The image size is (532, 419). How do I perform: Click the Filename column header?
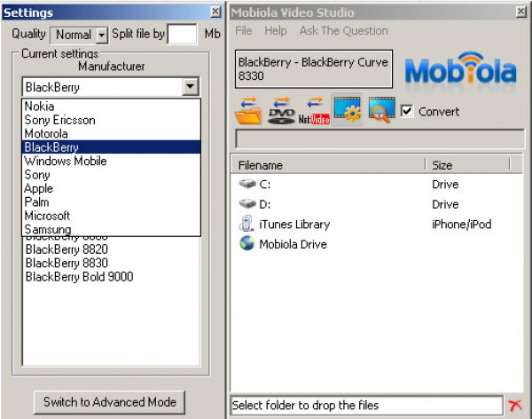pyautogui.click(x=328, y=165)
